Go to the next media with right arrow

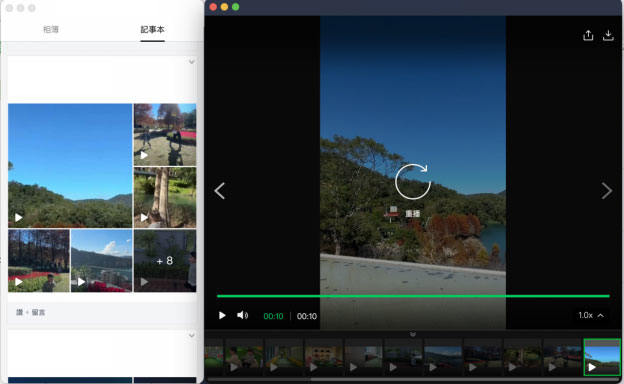click(606, 191)
